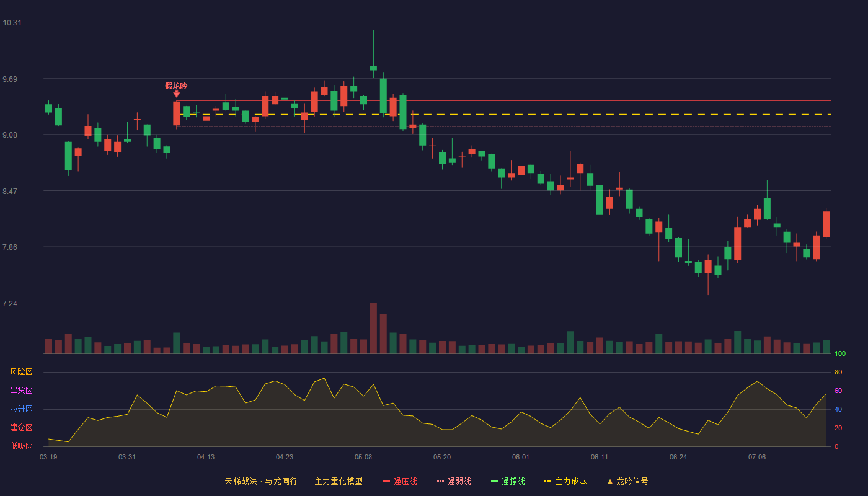Toggle the 龙吟信号 legend item
The image size is (868, 496).
point(627,481)
